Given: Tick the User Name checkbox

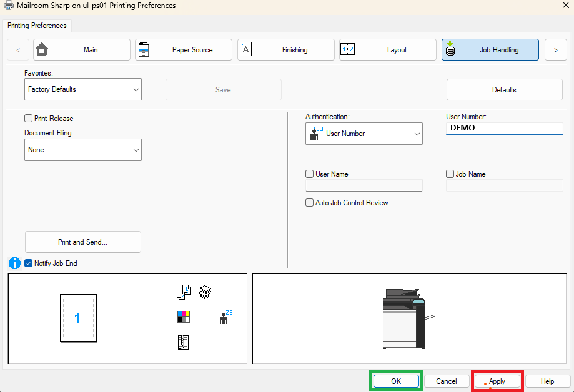Looking at the screenshot, I should coord(309,174).
